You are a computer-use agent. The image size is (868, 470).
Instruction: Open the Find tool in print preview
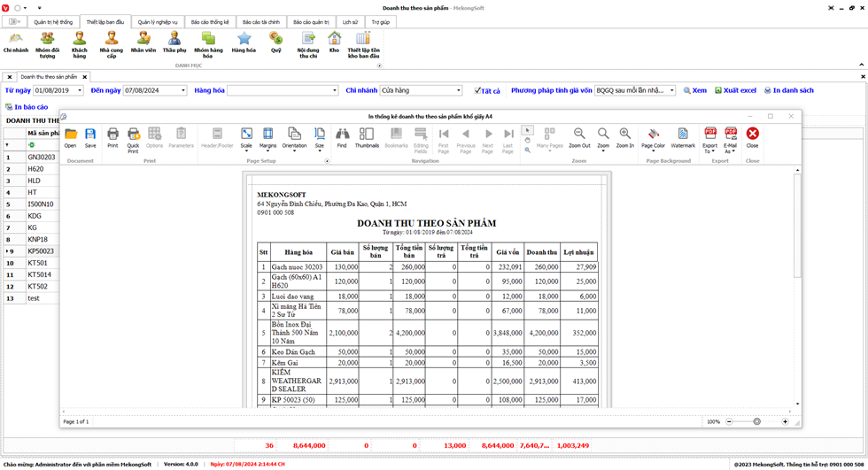[342, 136]
